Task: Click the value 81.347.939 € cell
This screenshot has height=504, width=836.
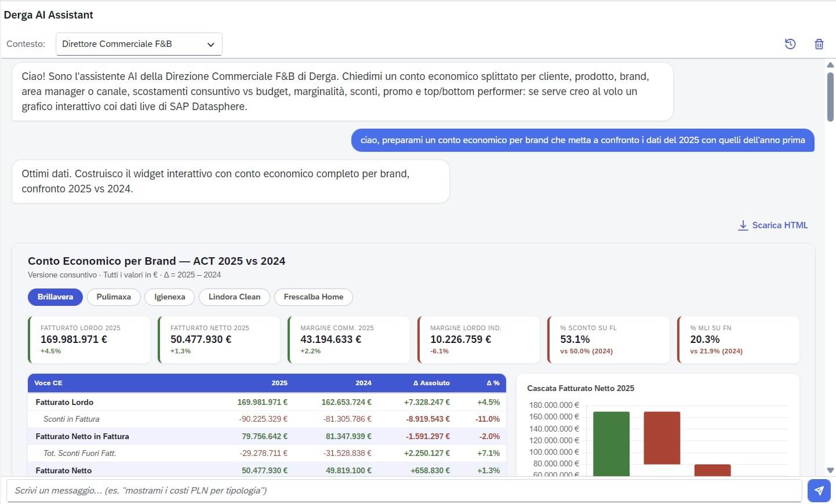Action: pos(348,436)
